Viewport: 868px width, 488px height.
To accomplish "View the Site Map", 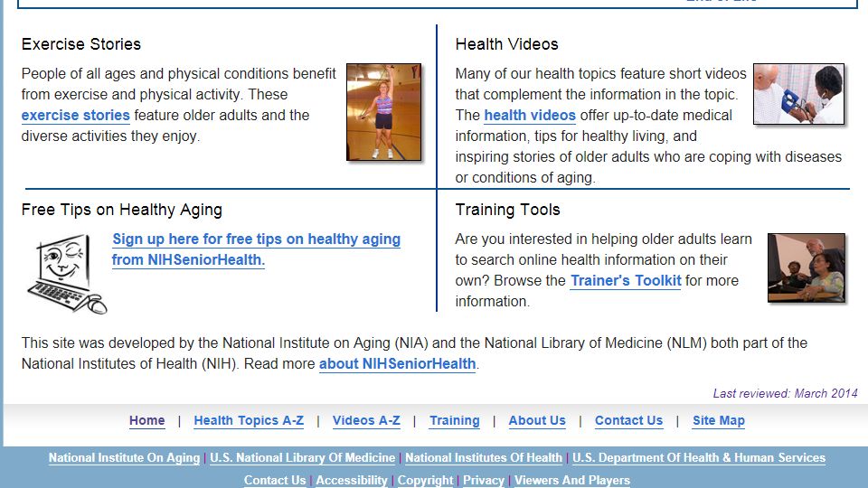I will point(719,420).
